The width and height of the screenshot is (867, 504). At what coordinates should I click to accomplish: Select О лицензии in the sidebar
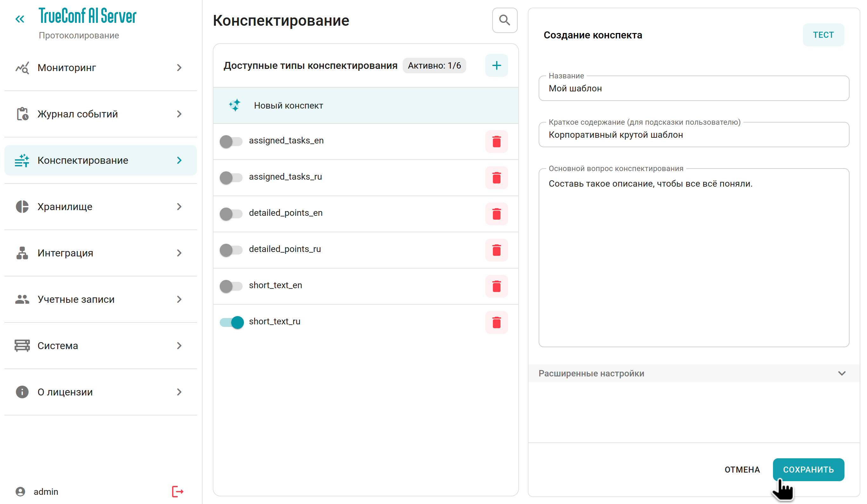[x=65, y=392]
